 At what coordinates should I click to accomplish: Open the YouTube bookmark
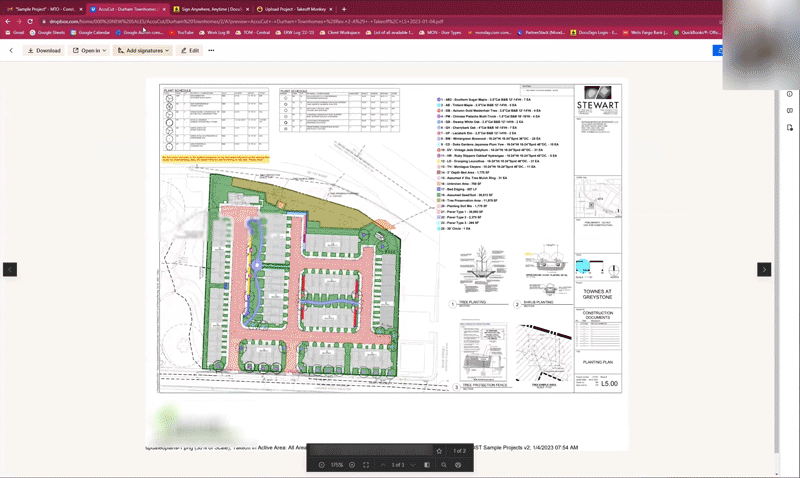(x=182, y=32)
